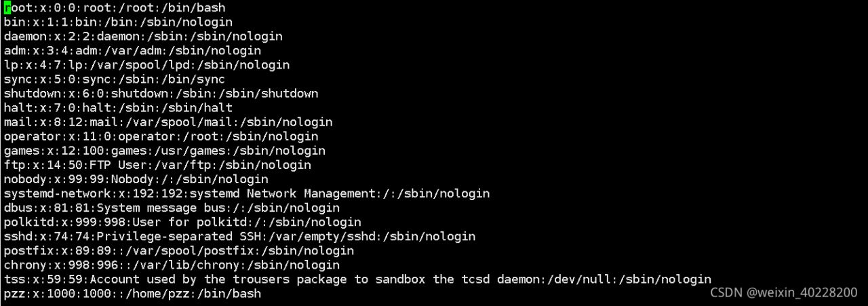Click the systemd Network Management line

[247, 194]
